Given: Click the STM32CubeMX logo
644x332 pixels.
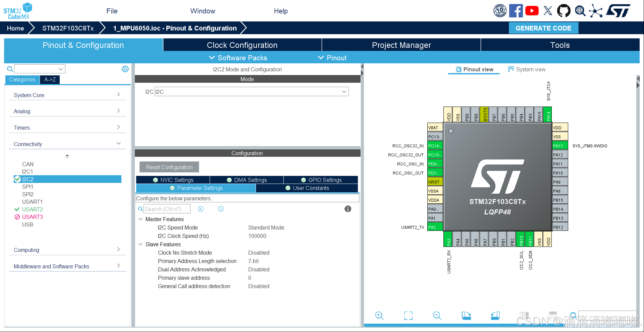Looking at the screenshot, I should (18, 11).
